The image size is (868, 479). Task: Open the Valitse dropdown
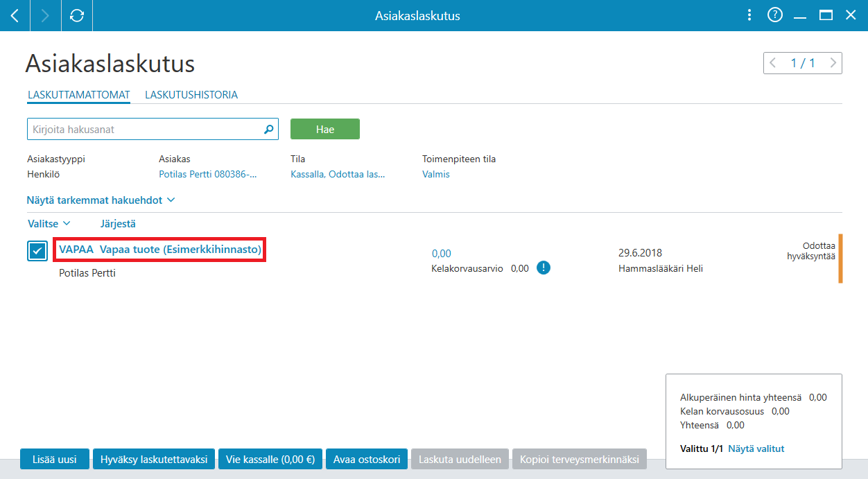[x=49, y=223]
